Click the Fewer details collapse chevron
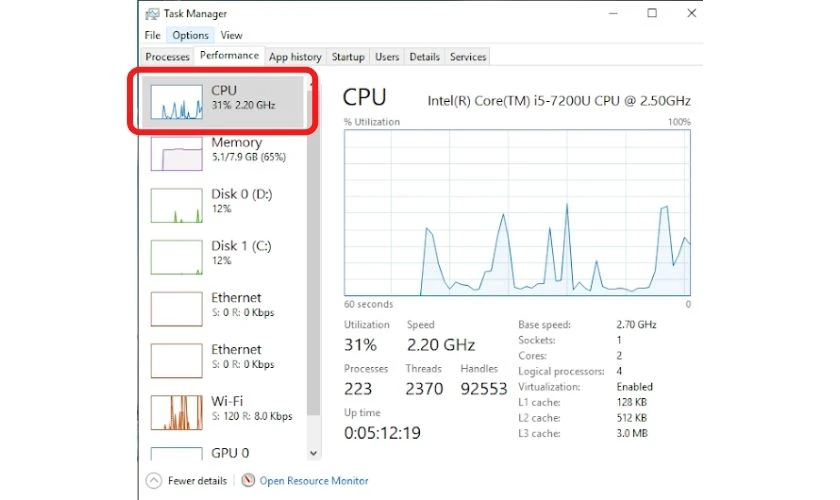Screen dimensions: 840x500 154,481
